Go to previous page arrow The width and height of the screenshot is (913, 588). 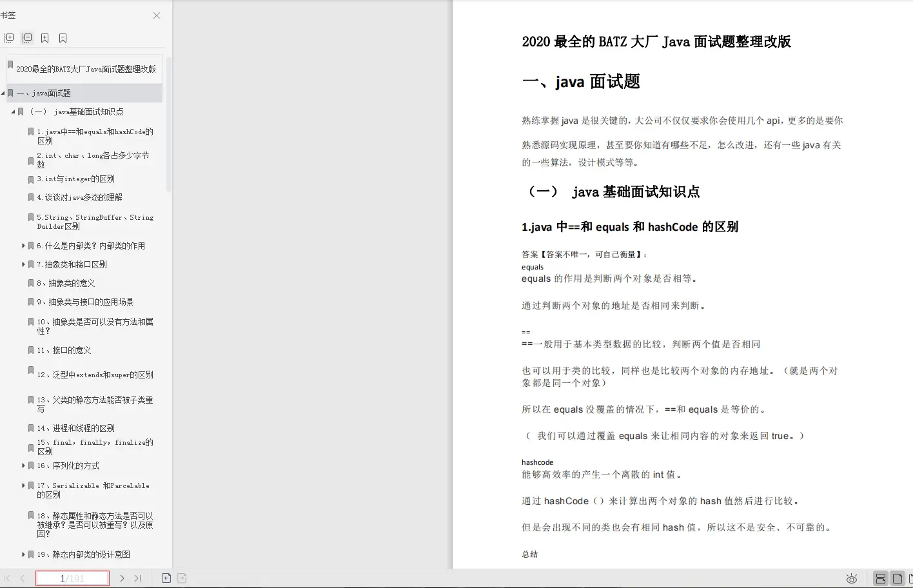tap(22, 578)
